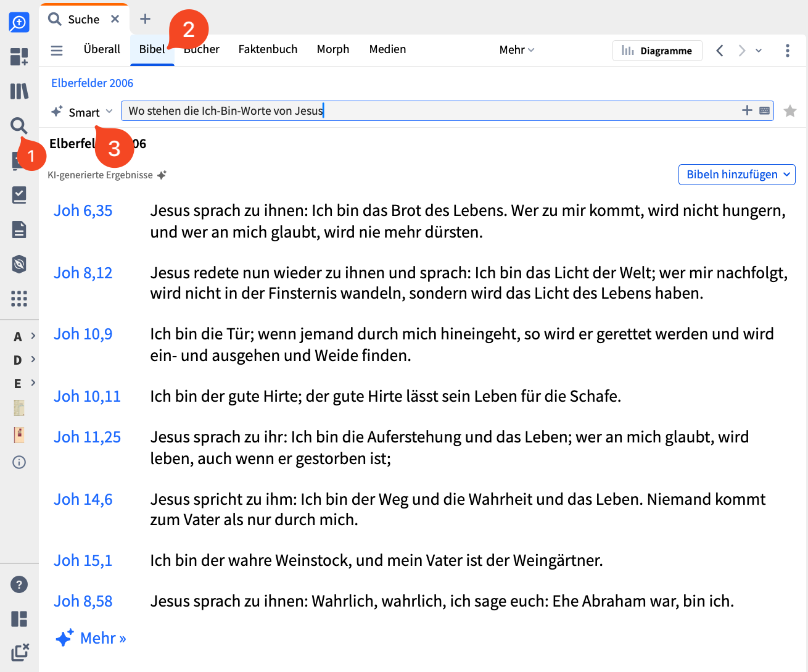Switch to the Morph tab

pos(333,49)
